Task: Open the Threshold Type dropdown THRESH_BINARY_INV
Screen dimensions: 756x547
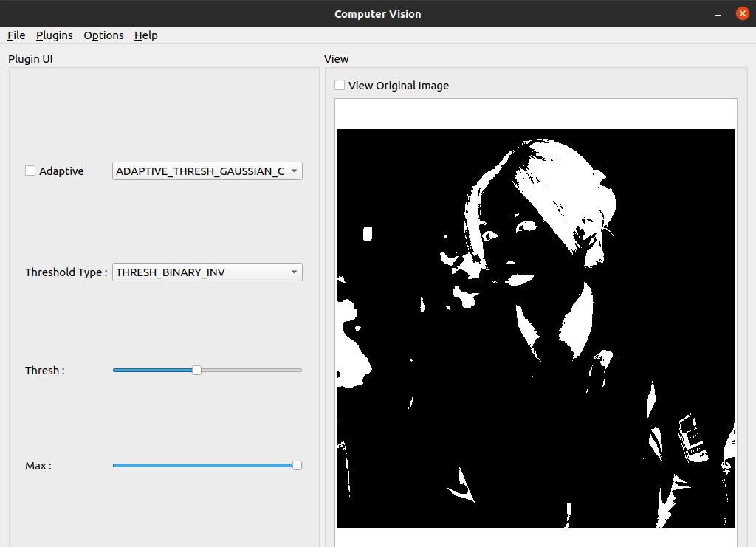Action: [207, 272]
